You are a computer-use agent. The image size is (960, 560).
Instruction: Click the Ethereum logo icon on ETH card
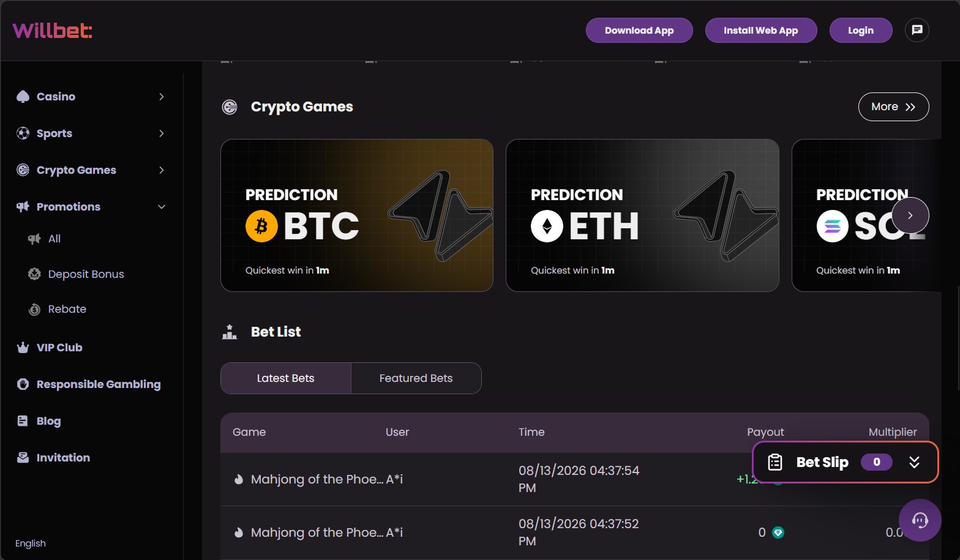[x=547, y=226]
